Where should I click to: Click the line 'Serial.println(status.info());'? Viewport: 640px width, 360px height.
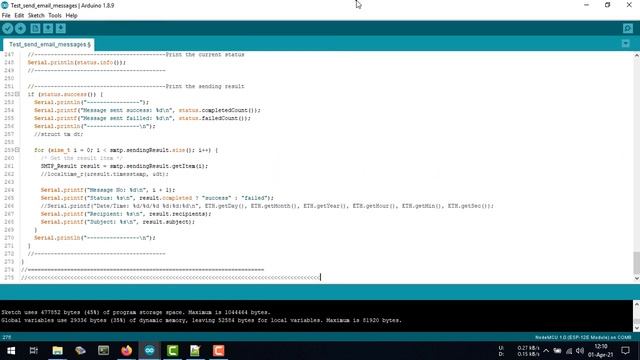77,62
